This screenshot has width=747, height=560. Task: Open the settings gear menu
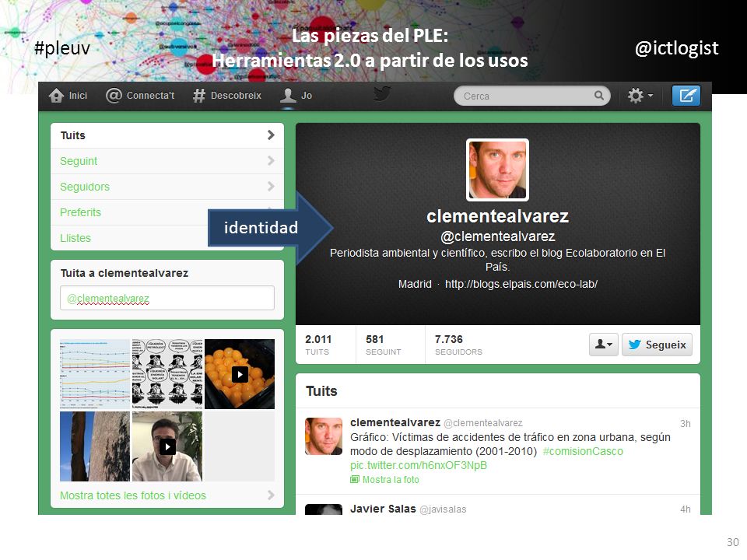coord(640,96)
